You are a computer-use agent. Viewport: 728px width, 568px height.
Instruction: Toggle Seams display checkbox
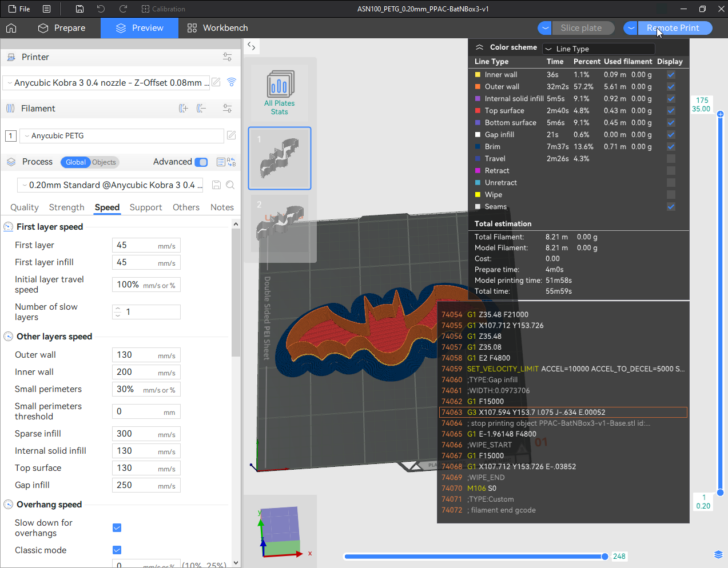[x=671, y=207]
